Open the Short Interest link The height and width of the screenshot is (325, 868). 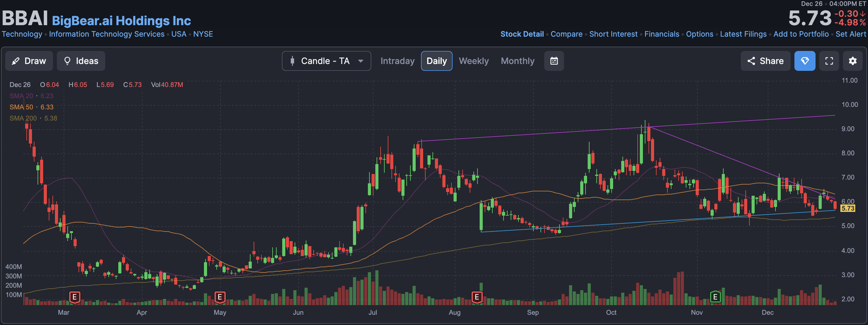[x=613, y=34]
